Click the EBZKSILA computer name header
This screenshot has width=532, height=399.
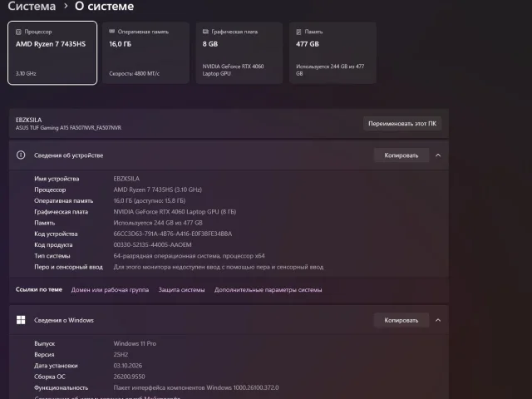point(28,120)
